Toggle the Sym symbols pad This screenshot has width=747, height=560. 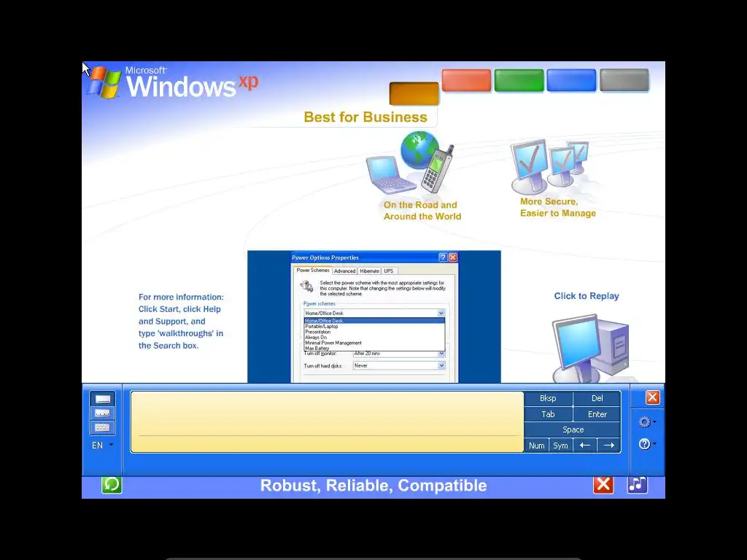pos(560,446)
